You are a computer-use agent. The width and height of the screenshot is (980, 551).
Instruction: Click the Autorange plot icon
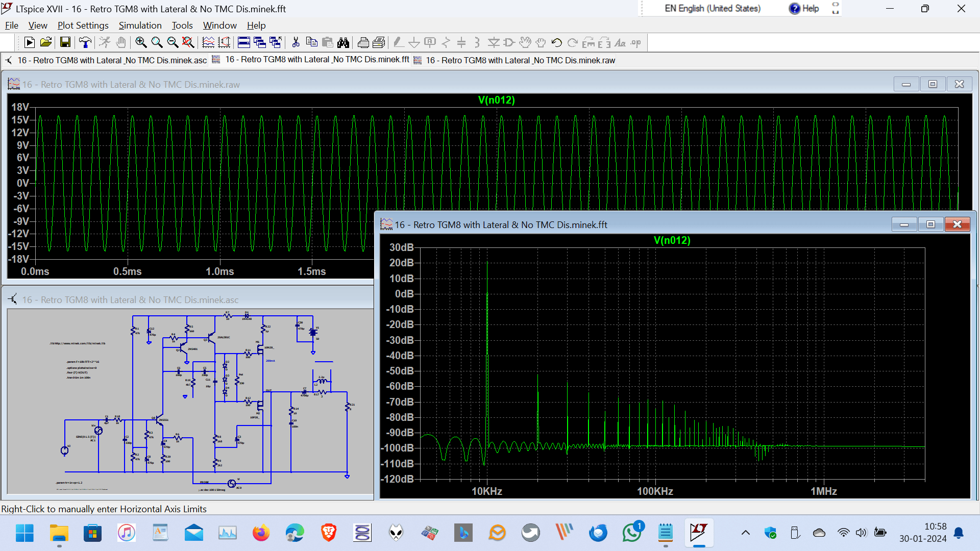coord(208,43)
